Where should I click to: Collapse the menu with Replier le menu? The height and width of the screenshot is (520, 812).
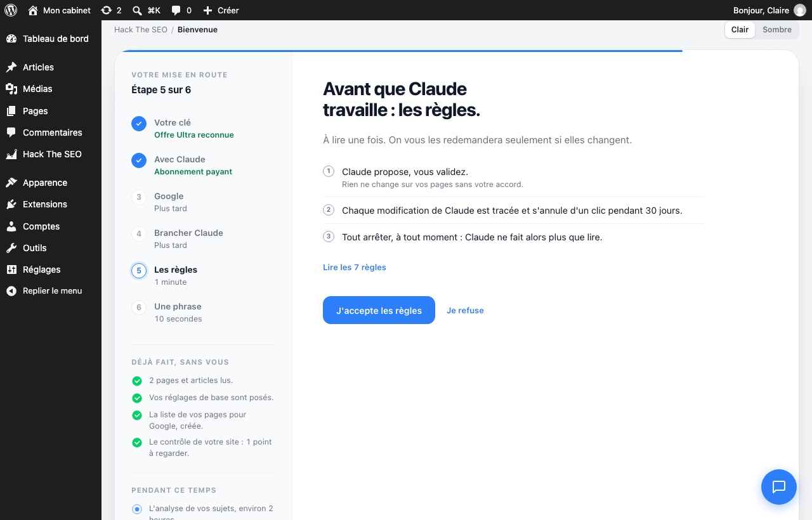tap(51, 291)
